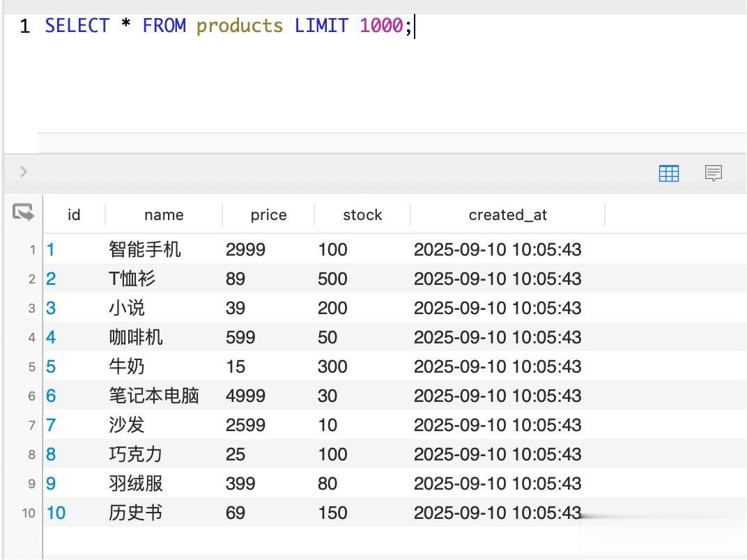The height and width of the screenshot is (560, 747).
Task: Click the created_at cell in row 5
Action: pyautogui.click(x=497, y=367)
